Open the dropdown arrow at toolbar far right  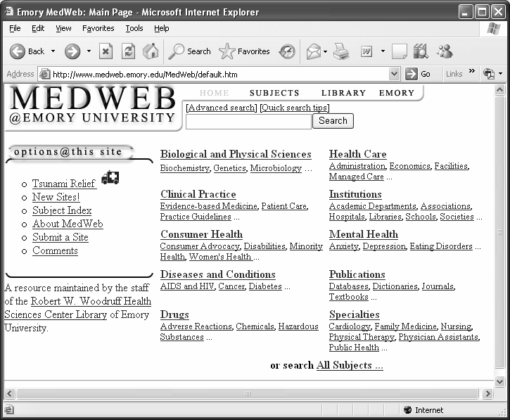pos(501,74)
